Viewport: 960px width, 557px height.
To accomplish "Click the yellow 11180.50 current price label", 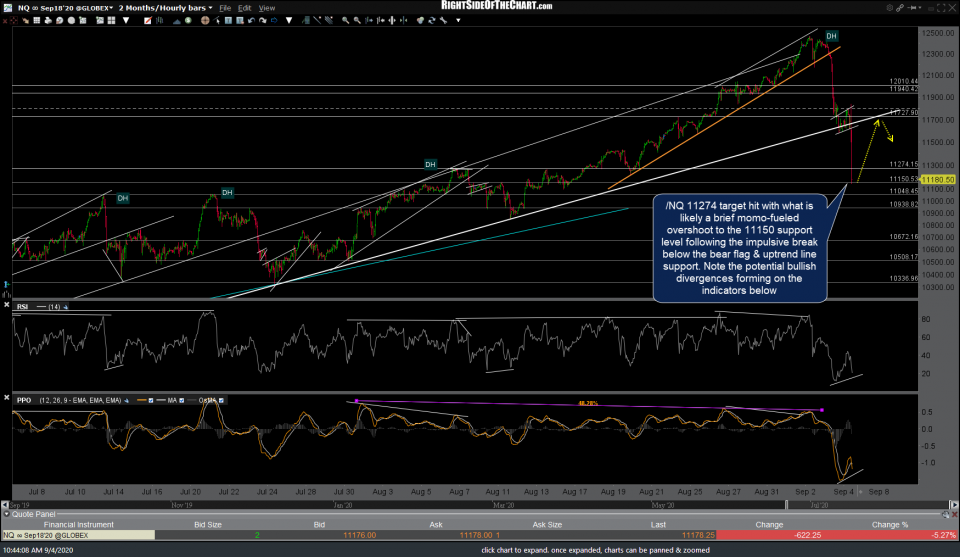I will pos(937,179).
